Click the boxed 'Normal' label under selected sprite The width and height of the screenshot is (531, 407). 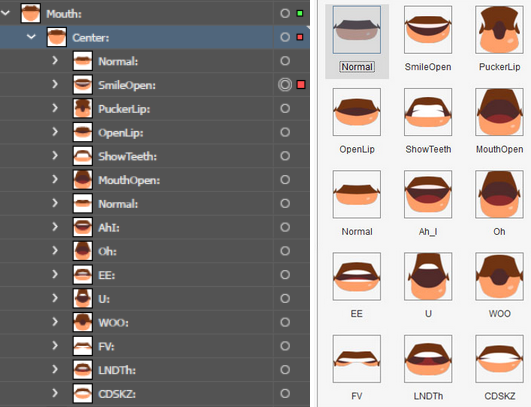click(357, 67)
